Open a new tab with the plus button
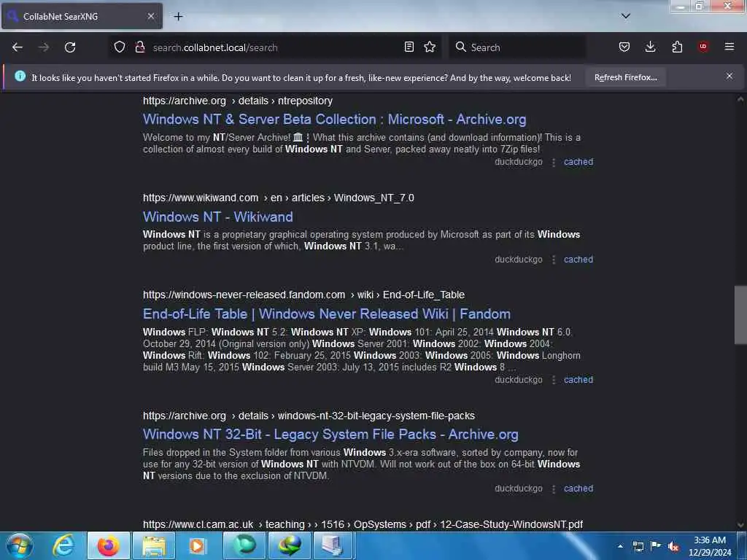747x560 pixels. tap(178, 17)
